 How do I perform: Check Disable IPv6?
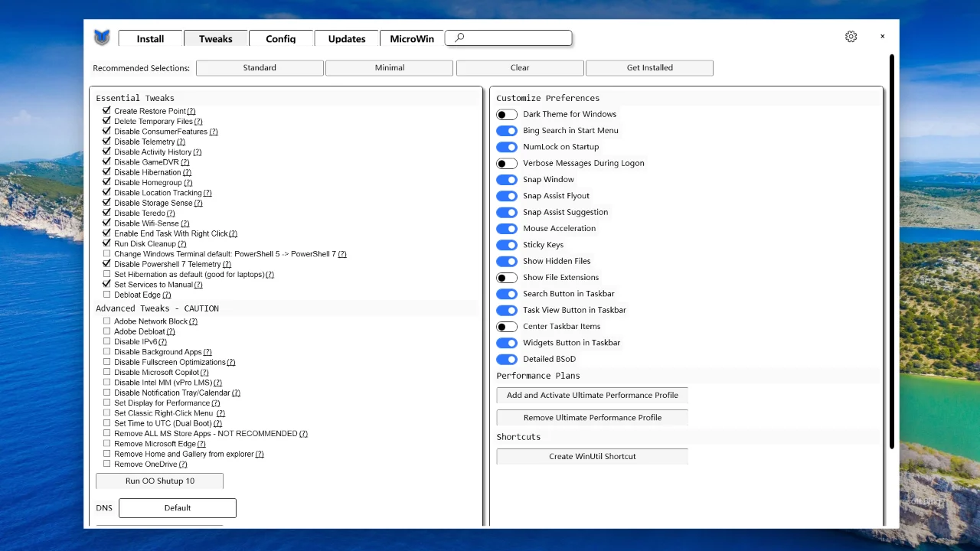point(106,342)
